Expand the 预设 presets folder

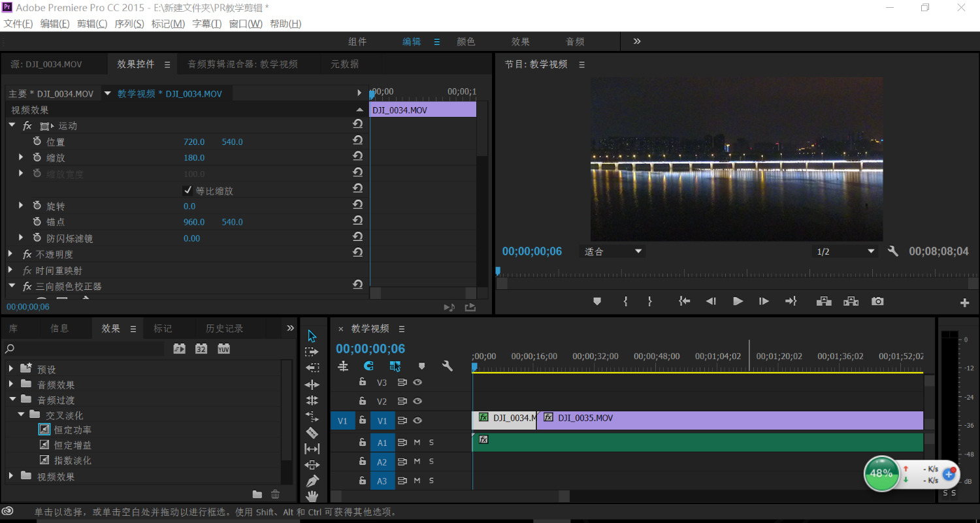click(11, 369)
